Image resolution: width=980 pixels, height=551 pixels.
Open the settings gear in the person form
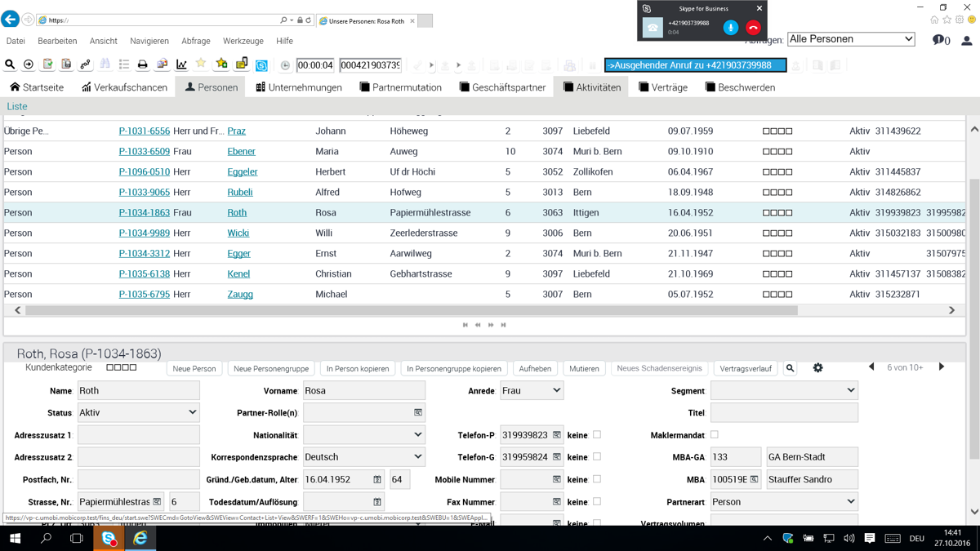coord(817,368)
